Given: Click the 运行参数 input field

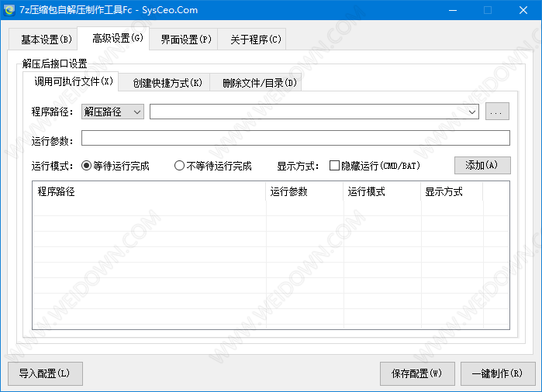Looking at the screenshot, I should (x=295, y=139).
